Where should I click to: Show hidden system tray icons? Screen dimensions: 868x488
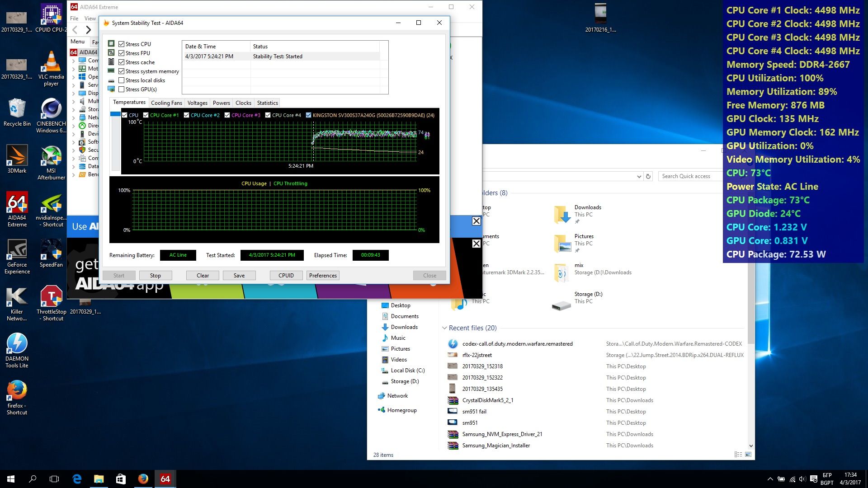770,479
